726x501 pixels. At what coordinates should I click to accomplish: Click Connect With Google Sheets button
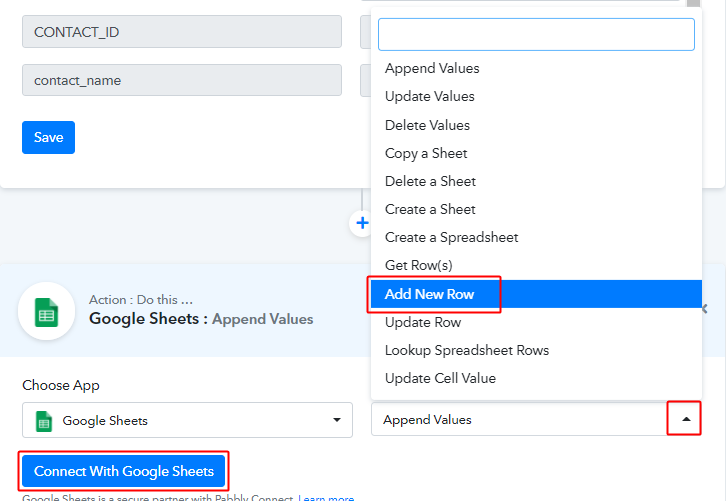click(124, 471)
